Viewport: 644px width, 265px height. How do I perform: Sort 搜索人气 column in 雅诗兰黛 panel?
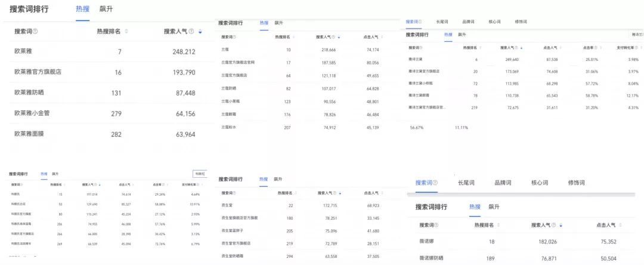coord(523,48)
